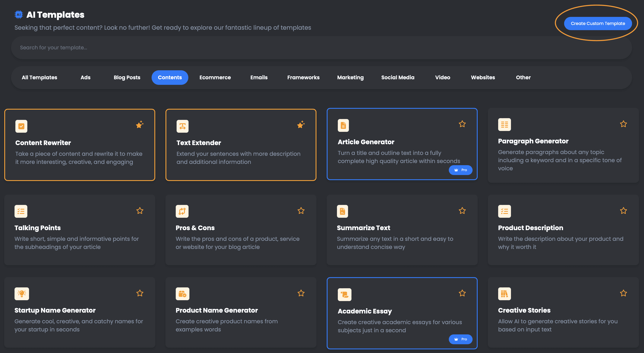Open the Pros & Cons title
Viewport: 644px width, 353px height.
pyautogui.click(x=195, y=228)
